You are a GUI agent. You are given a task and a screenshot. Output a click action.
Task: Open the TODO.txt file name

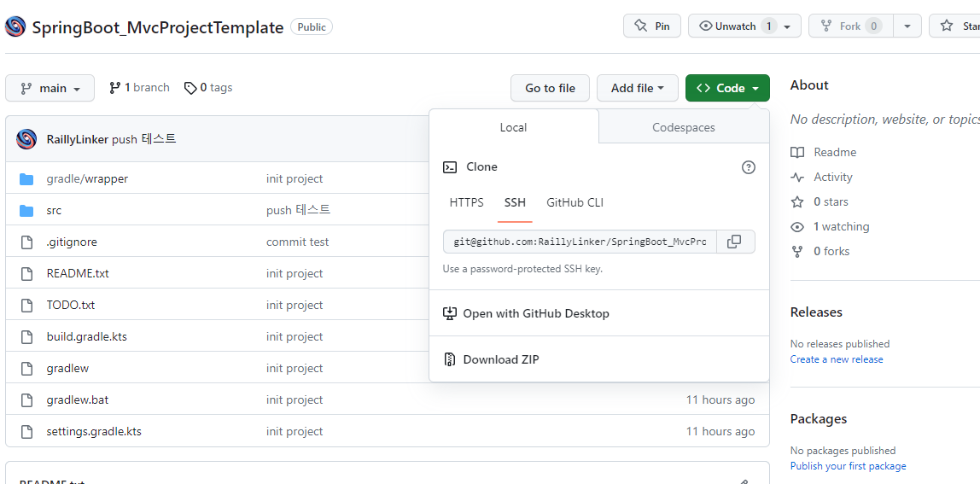pyautogui.click(x=71, y=305)
